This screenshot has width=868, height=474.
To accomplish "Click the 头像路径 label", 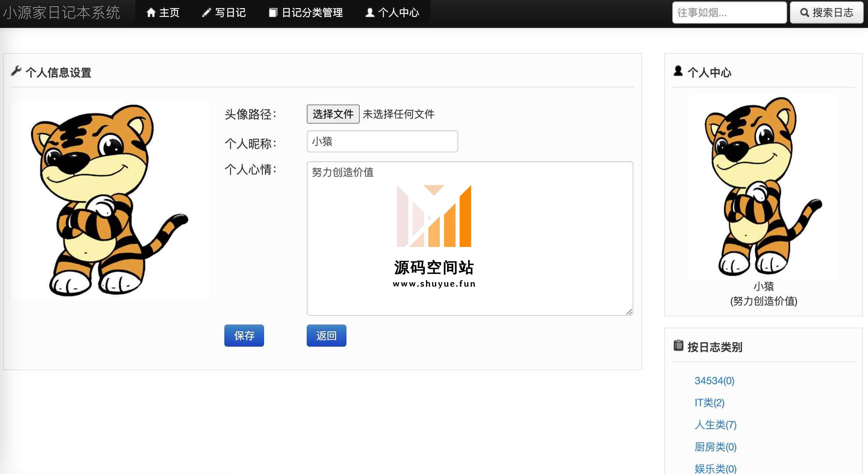I will point(250,114).
